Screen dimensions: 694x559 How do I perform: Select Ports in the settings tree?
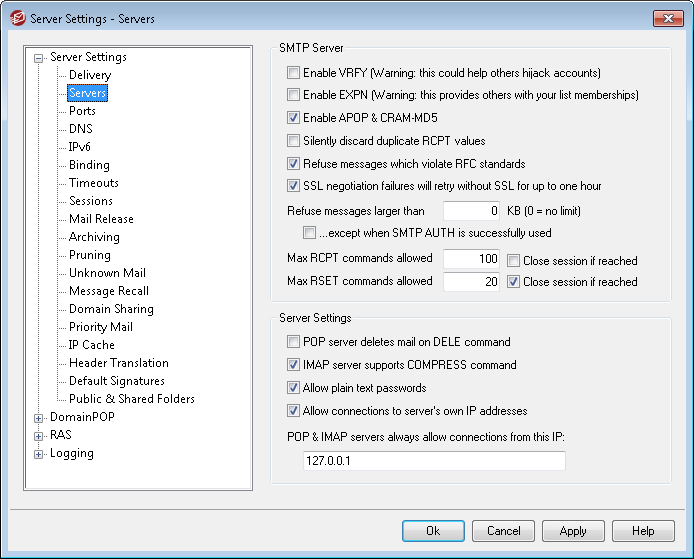click(x=82, y=111)
